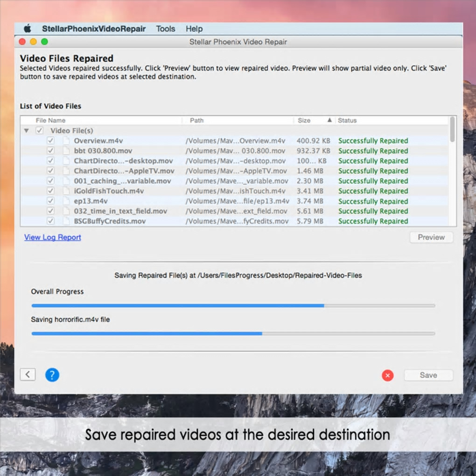Click the /Volumes/Mave...file/ep13.m4v path cell
The height and width of the screenshot is (476, 476).
click(238, 201)
